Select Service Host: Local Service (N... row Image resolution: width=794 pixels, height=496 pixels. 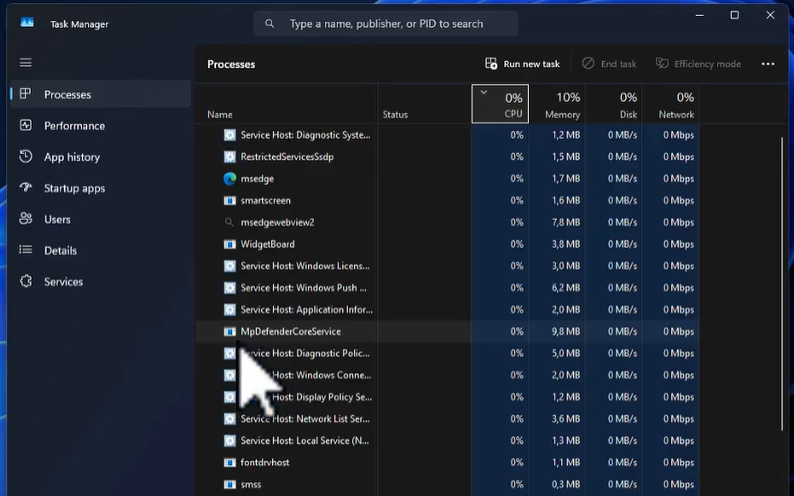point(447,440)
